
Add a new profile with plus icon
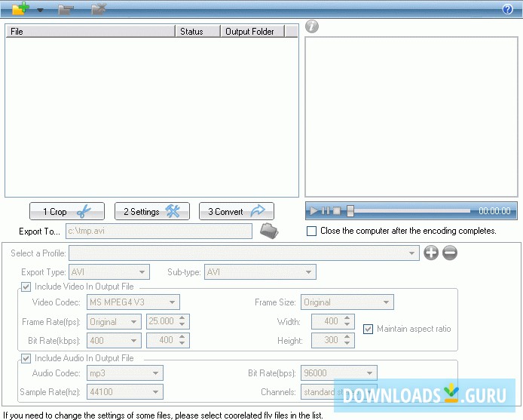431,253
